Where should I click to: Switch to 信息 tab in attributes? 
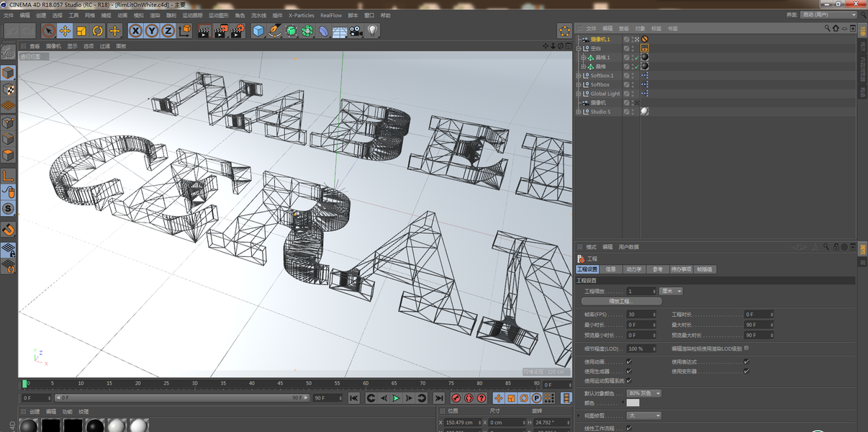tap(611, 269)
